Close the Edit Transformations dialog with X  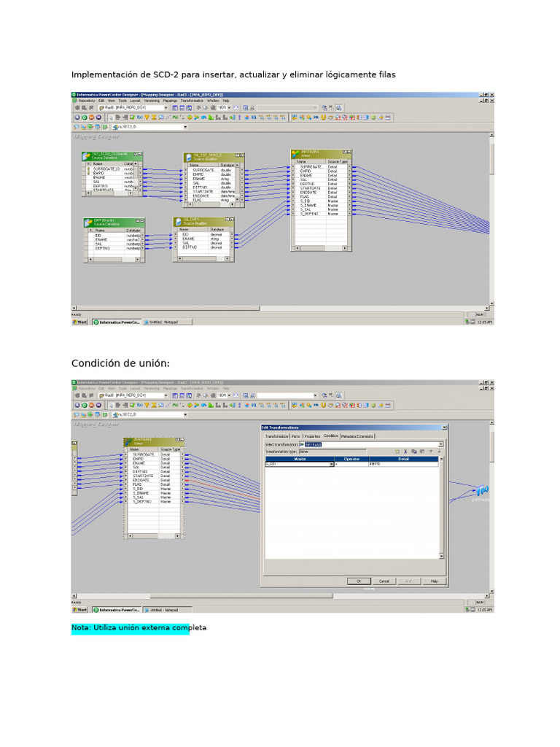pyautogui.click(x=444, y=427)
